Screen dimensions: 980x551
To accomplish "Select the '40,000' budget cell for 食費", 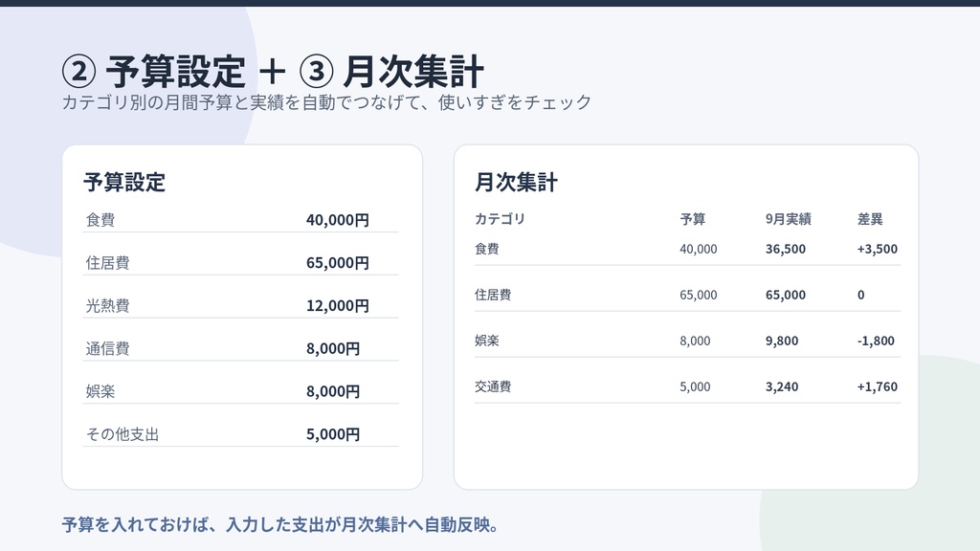I will pos(698,249).
